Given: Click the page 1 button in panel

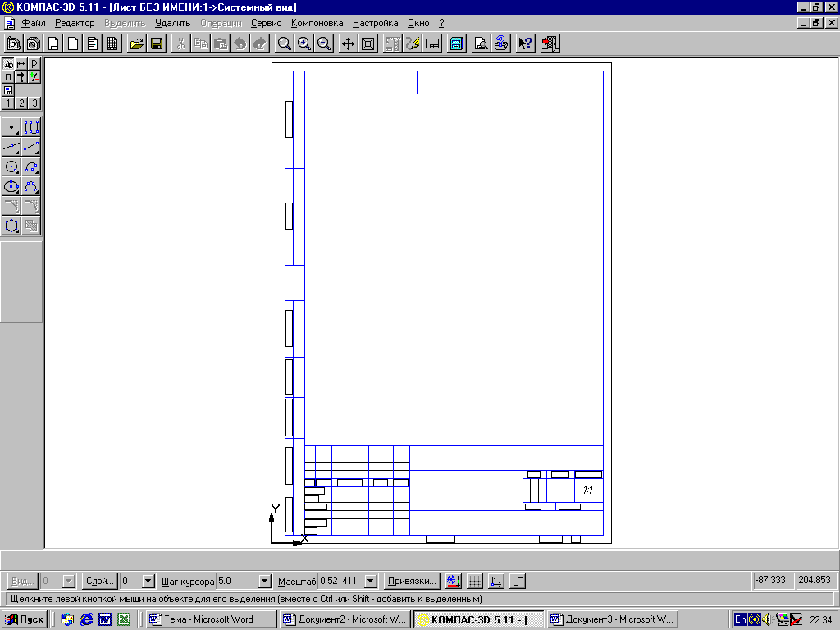Looking at the screenshot, I should tap(8, 103).
